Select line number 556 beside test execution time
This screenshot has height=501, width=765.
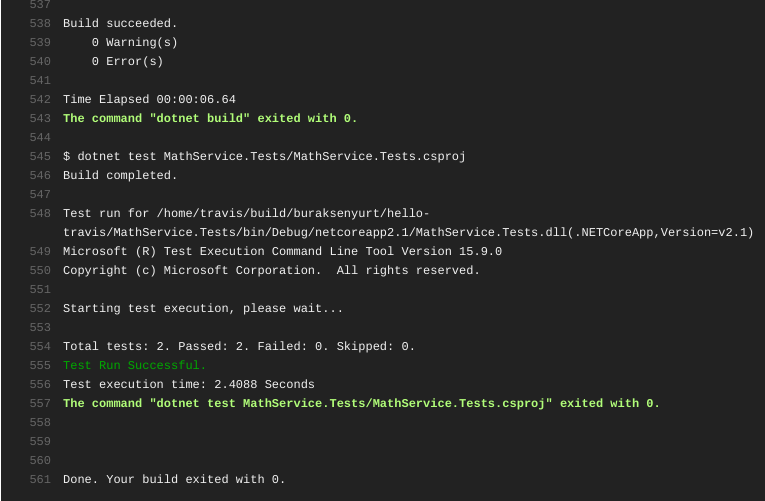point(40,384)
